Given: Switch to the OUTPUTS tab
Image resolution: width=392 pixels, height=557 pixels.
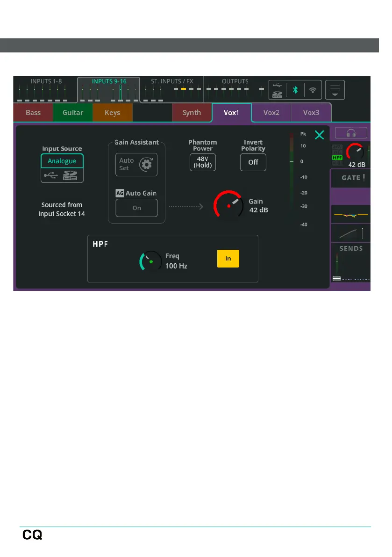Looking at the screenshot, I should pyautogui.click(x=235, y=89).
